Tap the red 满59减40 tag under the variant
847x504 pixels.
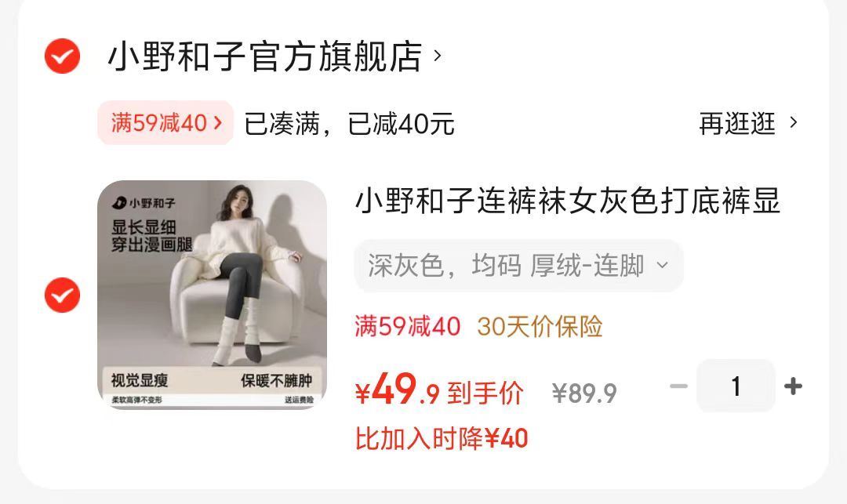pos(408,327)
